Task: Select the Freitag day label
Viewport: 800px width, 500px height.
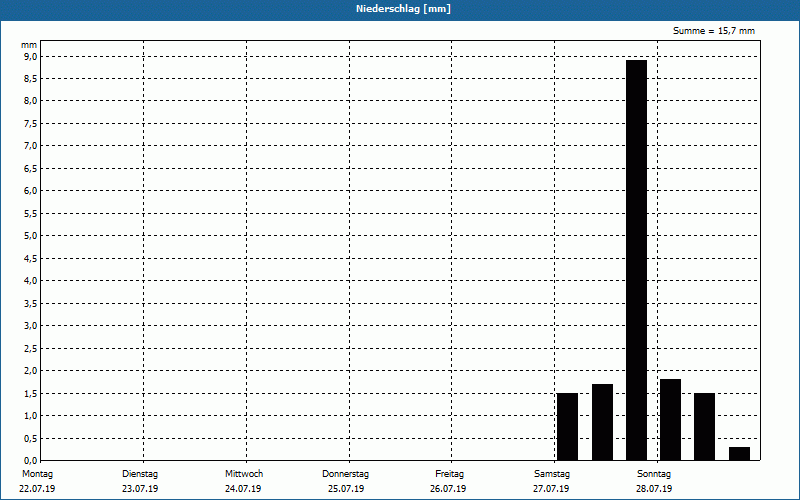Action: click(449, 474)
